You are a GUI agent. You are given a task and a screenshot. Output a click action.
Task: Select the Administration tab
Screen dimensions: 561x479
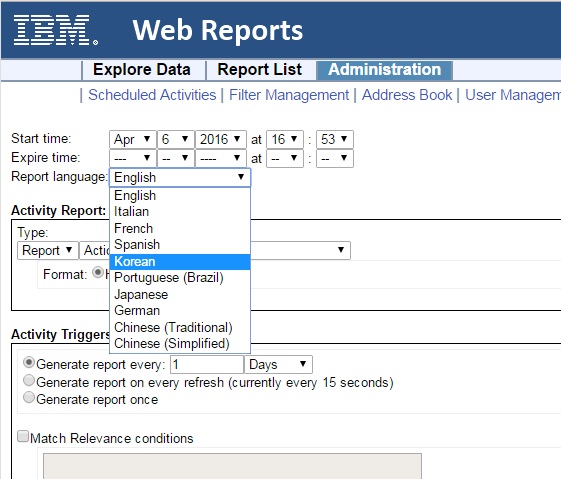385,70
